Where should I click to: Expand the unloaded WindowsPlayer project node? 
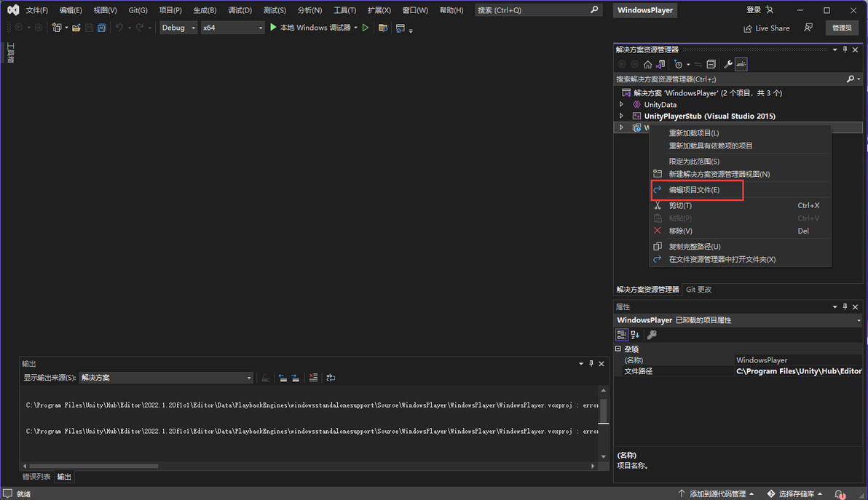click(621, 128)
